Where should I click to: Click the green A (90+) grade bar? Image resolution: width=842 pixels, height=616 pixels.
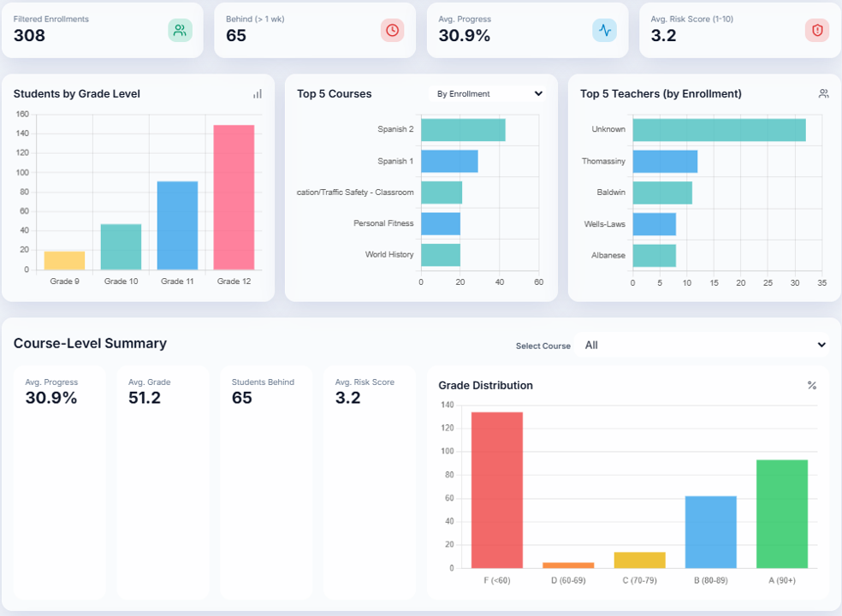(x=781, y=513)
